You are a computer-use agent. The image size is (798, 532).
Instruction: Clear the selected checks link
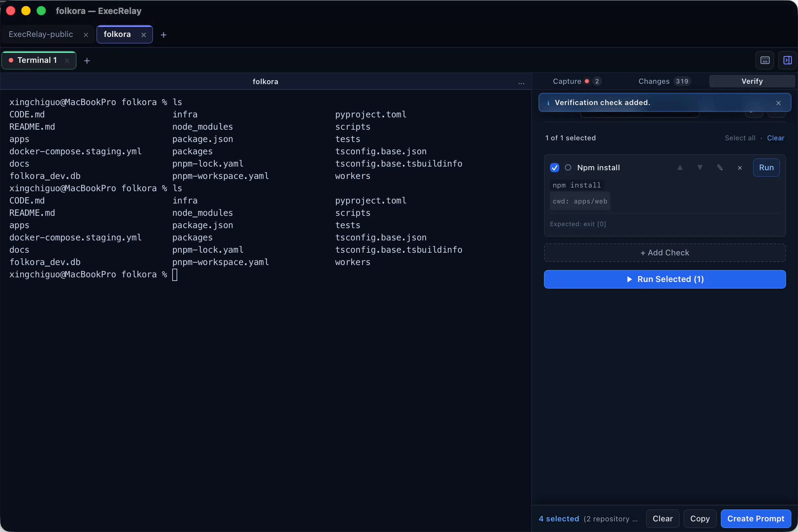(x=775, y=138)
